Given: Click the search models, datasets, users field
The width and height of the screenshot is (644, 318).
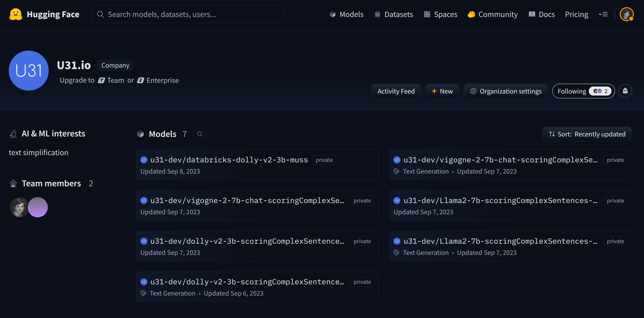Looking at the screenshot, I should click(x=187, y=14).
